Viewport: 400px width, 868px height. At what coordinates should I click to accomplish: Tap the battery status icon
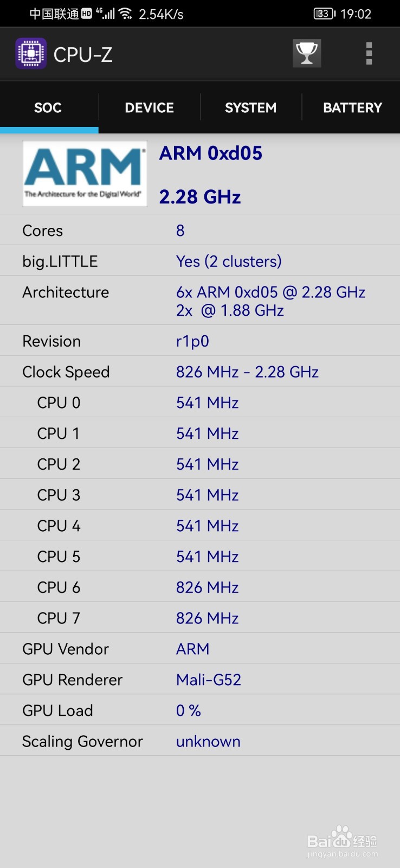point(324,14)
